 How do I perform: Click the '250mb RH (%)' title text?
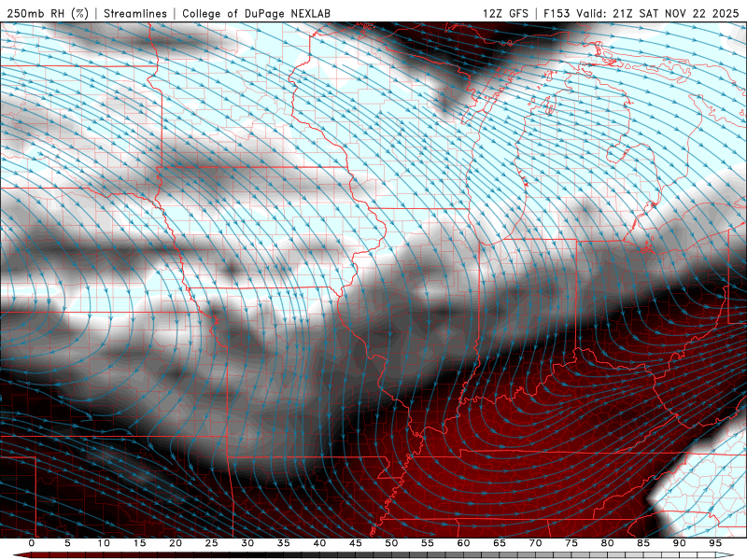click(x=48, y=13)
